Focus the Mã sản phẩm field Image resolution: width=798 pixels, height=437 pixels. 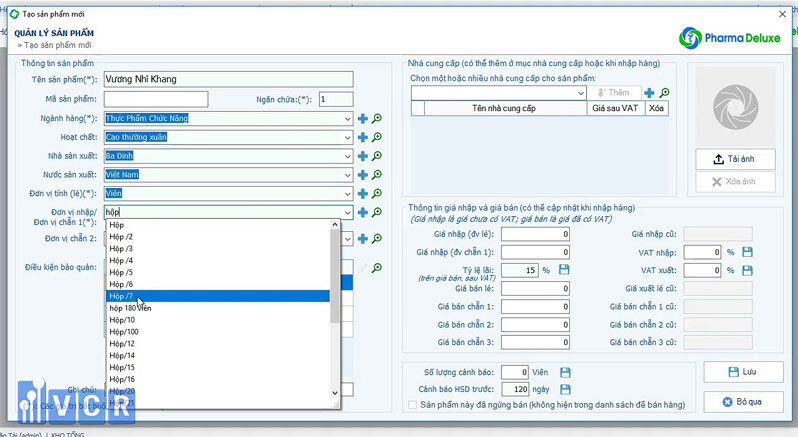(156, 99)
